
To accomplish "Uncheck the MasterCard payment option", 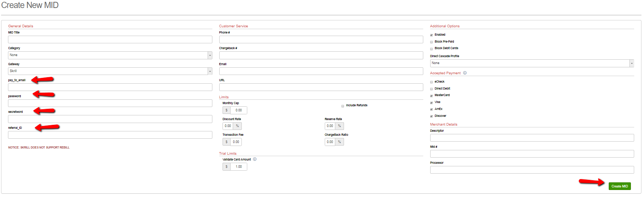I will 432,96.
